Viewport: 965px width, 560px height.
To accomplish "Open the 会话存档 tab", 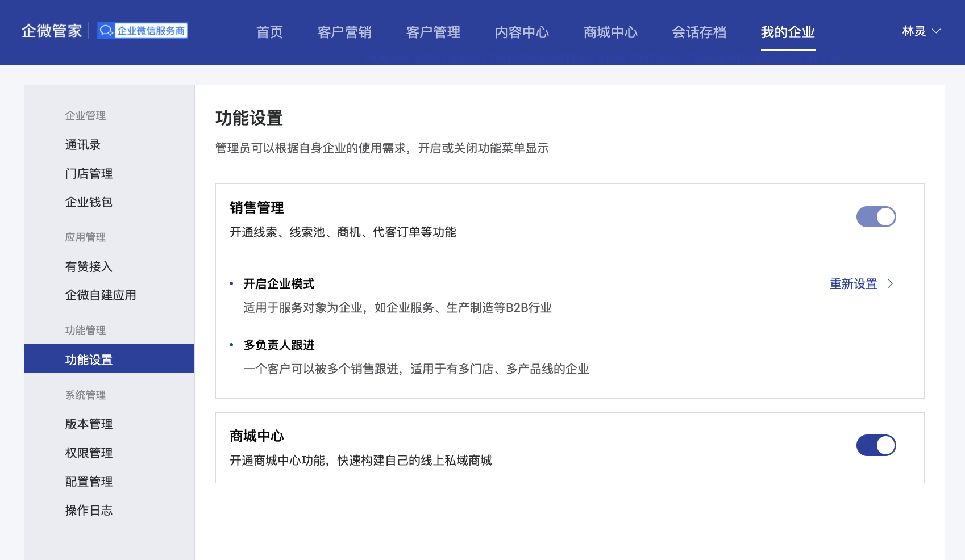I will (699, 32).
